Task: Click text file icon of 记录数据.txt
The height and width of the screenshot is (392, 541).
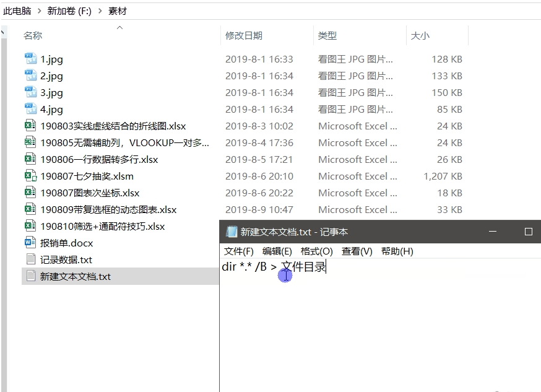Action: click(31, 259)
